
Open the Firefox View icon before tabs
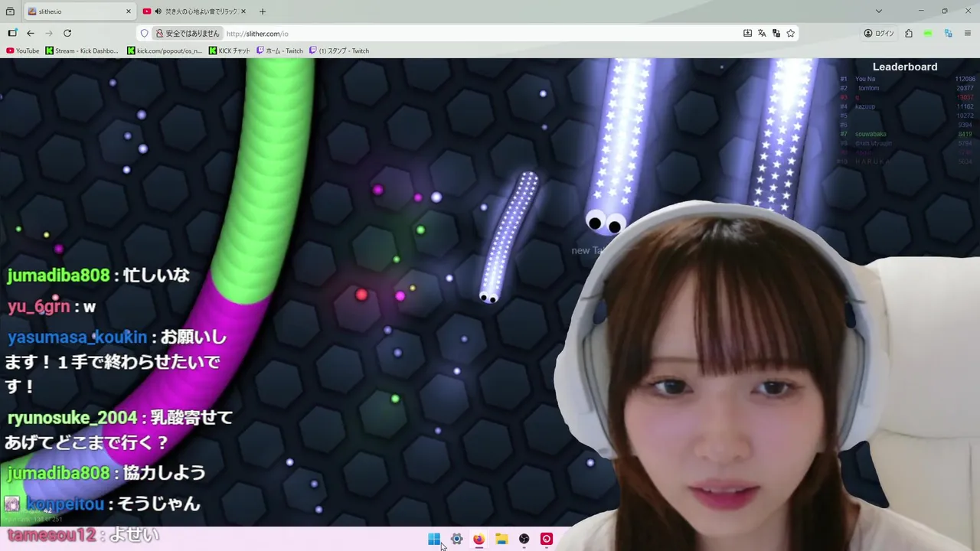[x=11, y=11]
